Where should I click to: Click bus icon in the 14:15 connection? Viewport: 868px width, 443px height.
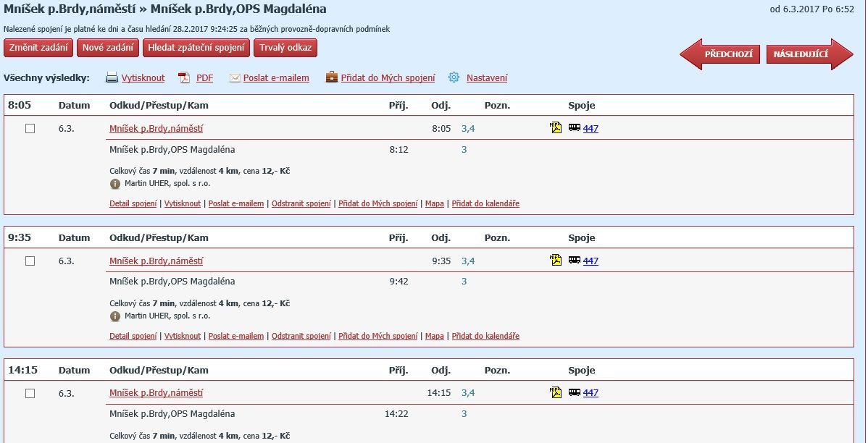pyautogui.click(x=575, y=392)
